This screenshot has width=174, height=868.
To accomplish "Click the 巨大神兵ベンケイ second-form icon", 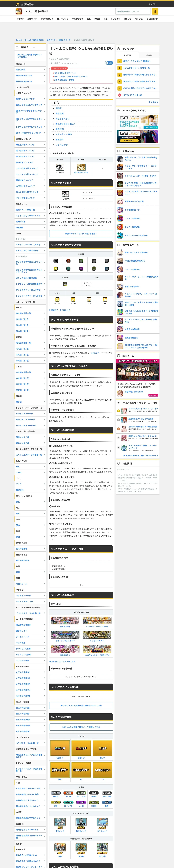I will pos(81,167).
